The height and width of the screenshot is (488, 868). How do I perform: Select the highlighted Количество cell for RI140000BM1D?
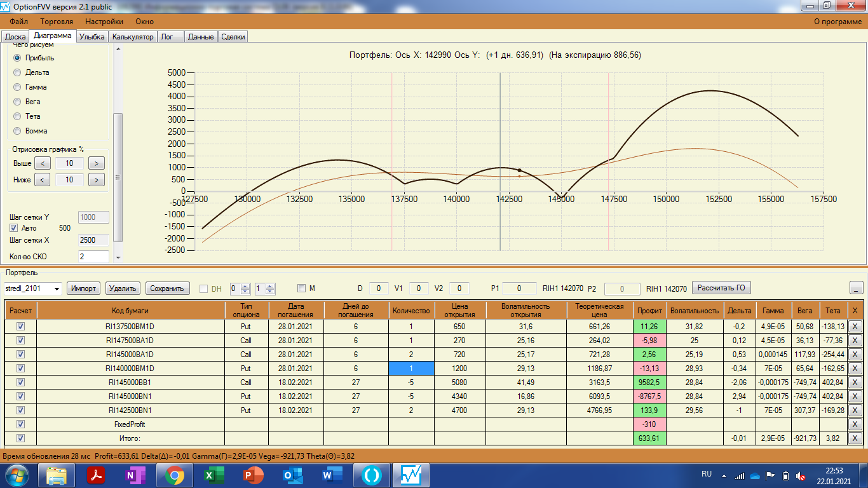coord(411,368)
